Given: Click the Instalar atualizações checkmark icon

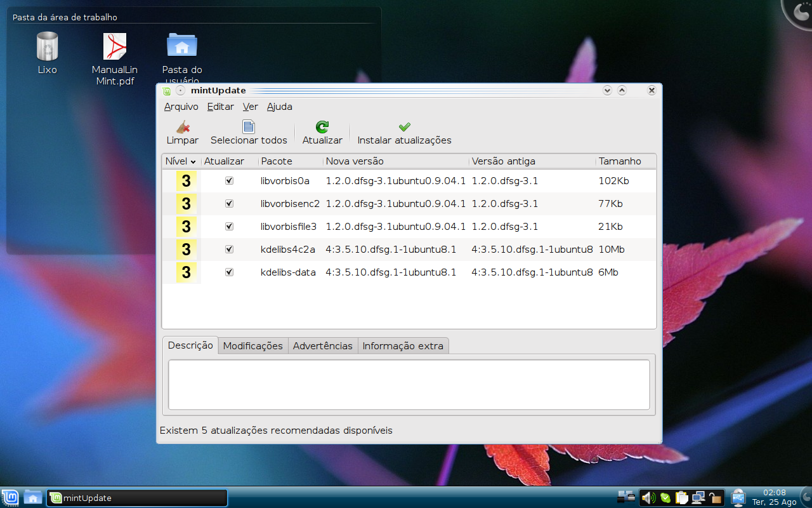Looking at the screenshot, I should click(x=405, y=127).
